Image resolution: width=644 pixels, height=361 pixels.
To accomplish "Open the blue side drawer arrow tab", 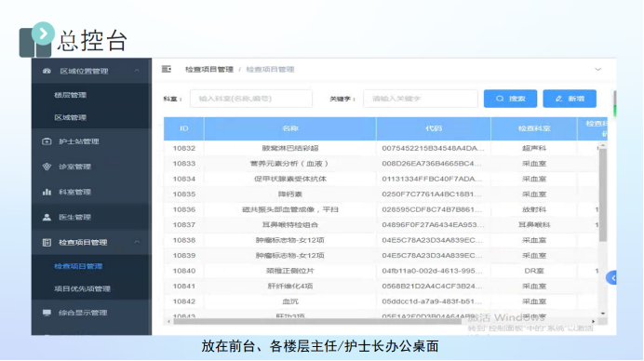I will [x=611, y=278].
